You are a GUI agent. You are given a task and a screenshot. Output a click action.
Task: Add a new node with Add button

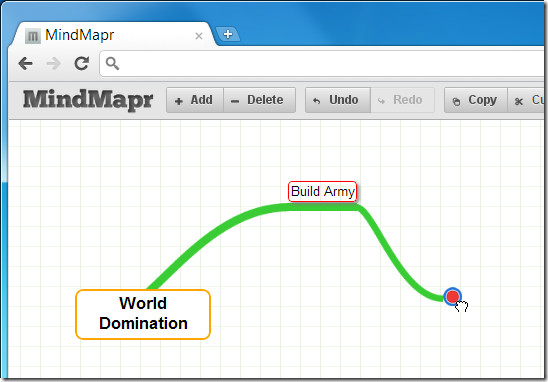click(x=195, y=100)
